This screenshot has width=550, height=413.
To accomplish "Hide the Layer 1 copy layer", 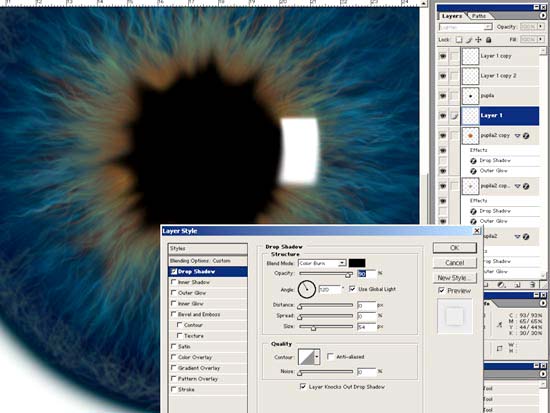I will pos(443,56).
